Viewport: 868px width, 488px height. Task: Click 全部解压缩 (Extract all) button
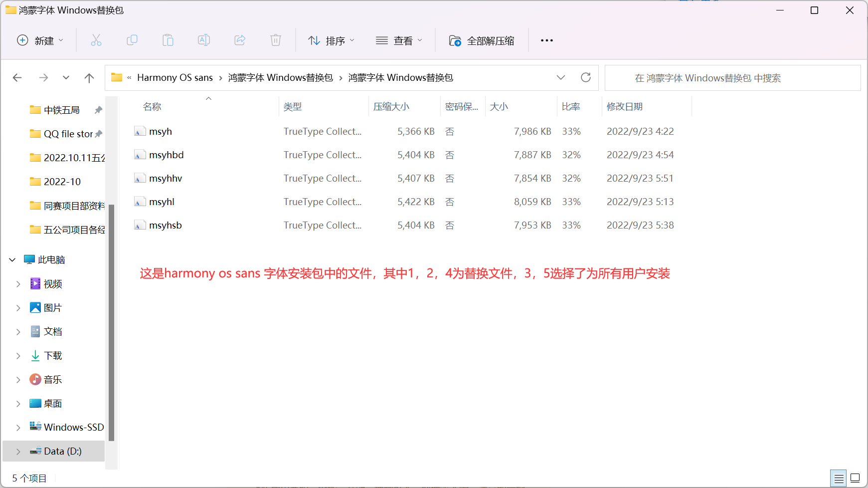(x=482, y=40)
